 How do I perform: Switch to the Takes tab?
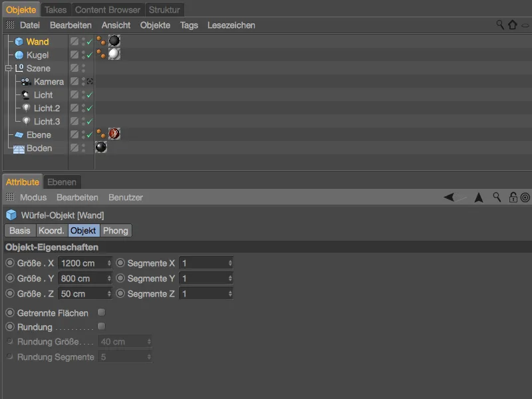coord(56,10)
